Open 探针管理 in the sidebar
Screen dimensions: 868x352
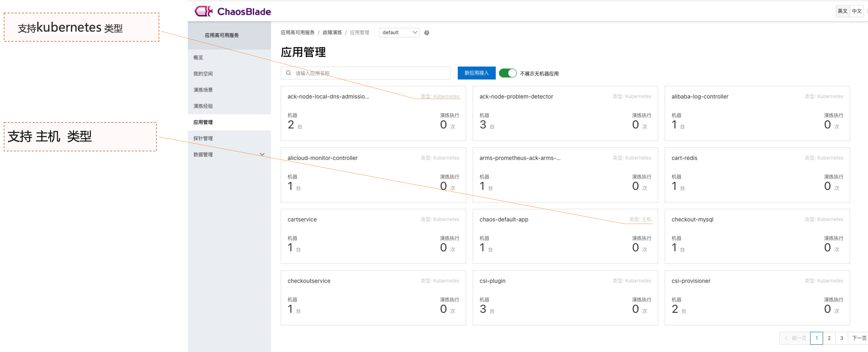coord(203,139)
